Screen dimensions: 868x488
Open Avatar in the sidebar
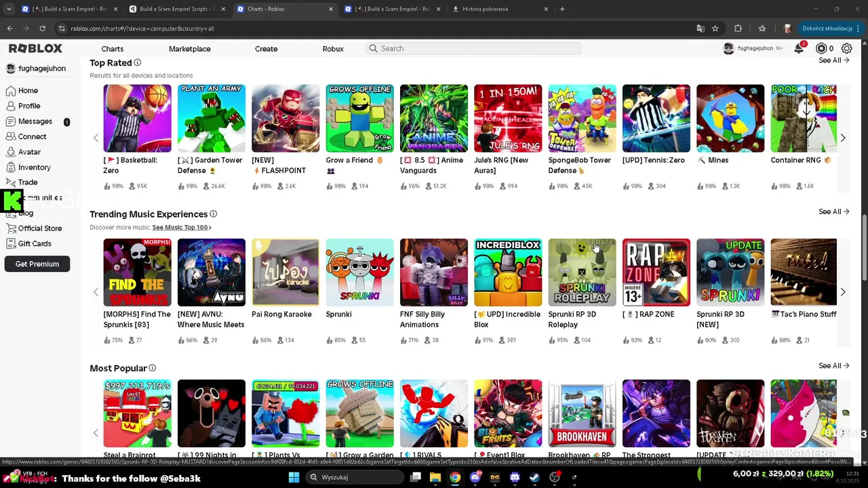[x=23, y=152]
